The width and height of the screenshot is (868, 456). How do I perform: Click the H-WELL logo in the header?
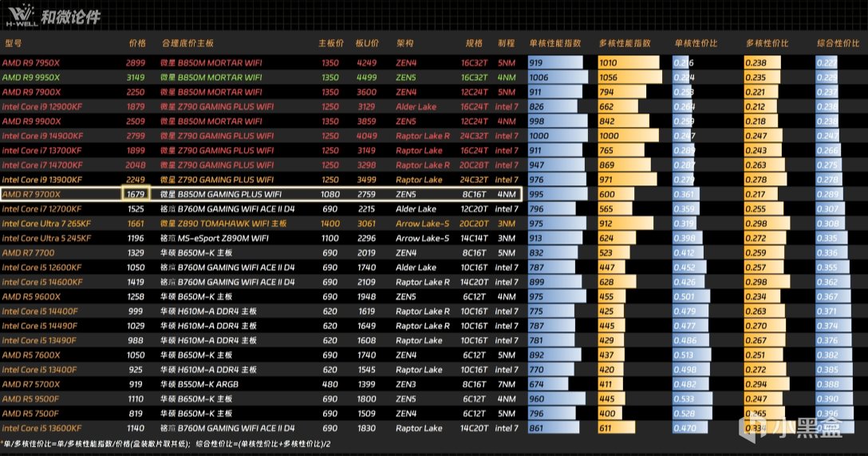(21, 15)
